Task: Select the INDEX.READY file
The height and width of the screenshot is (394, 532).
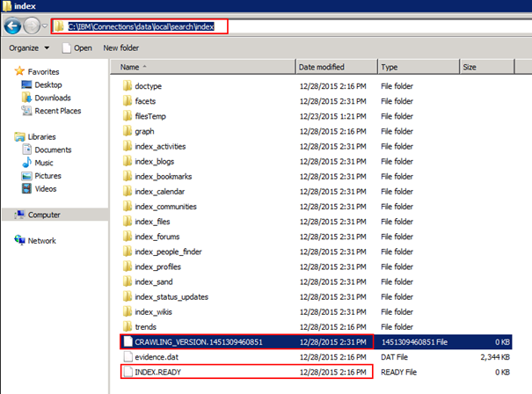Action: 157,373
